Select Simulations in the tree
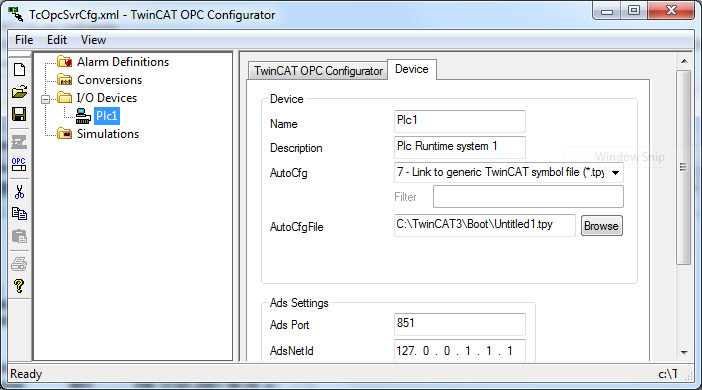This screenshot has height=390, width=702. coord(108,134)
